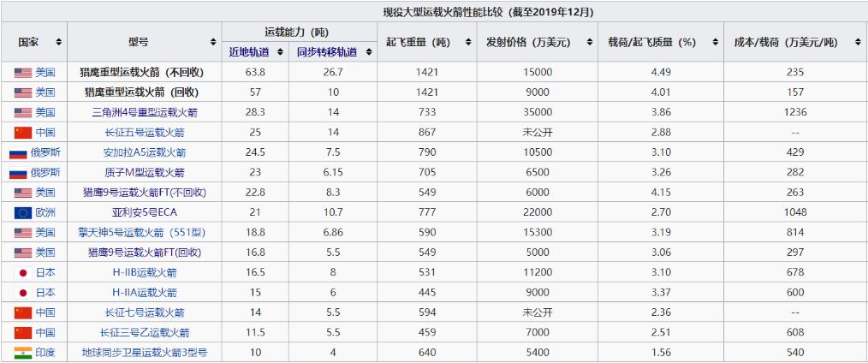Select low orbit capacity cell 63.8
Image resolution: width=868 pixels, height=363 pixels.
click(x=255, y=72)
